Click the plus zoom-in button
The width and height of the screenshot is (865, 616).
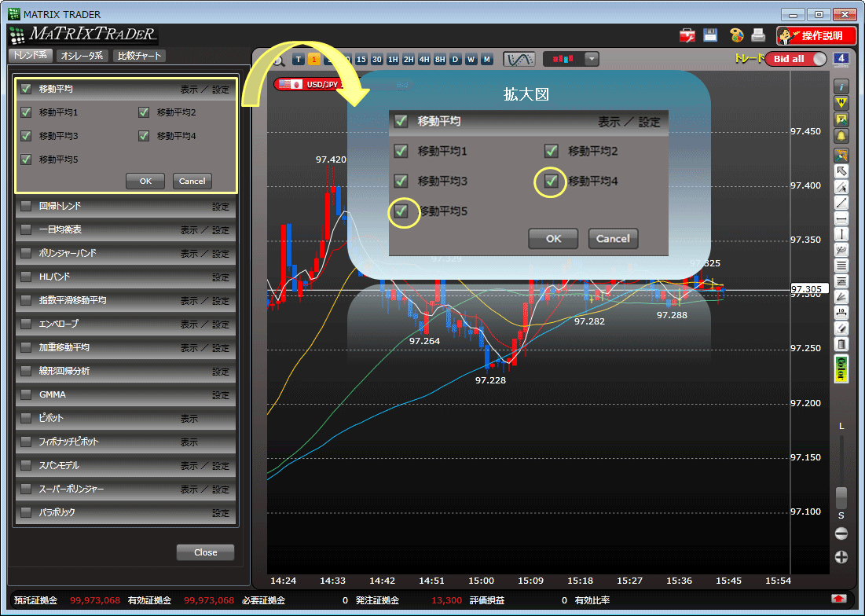pos(841,557)
